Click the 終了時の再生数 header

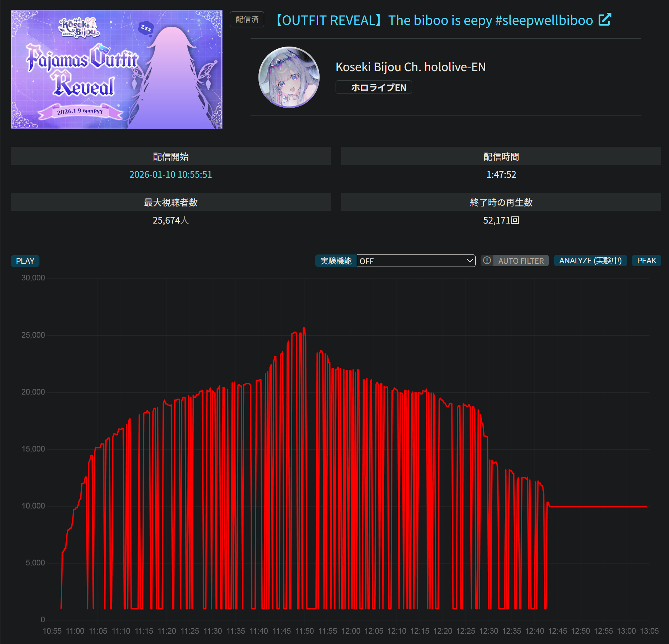pyautogui.click(x=501, y=202)
